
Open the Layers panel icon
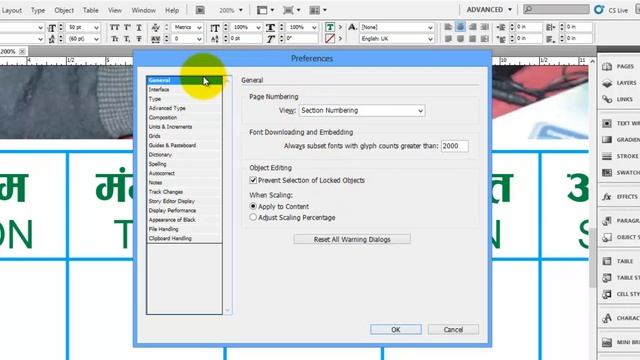click(x=607, y=83)
